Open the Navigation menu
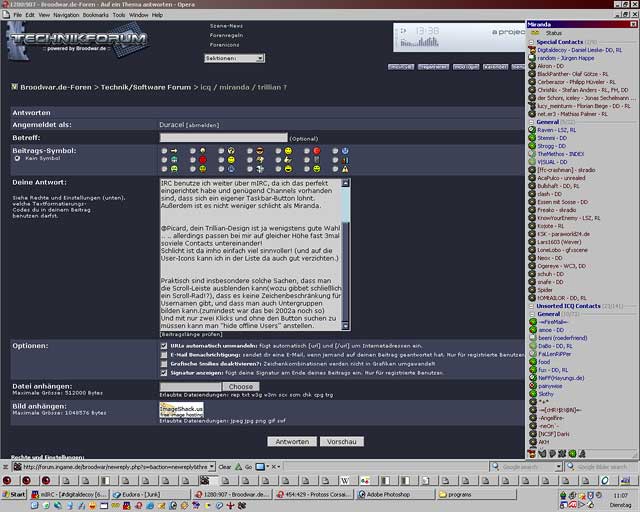 tap(66, 15)
